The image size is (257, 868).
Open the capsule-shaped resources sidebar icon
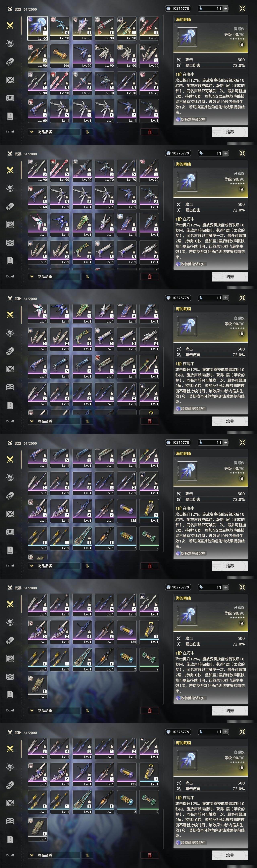pyautogui.click(x=10, y=62)
